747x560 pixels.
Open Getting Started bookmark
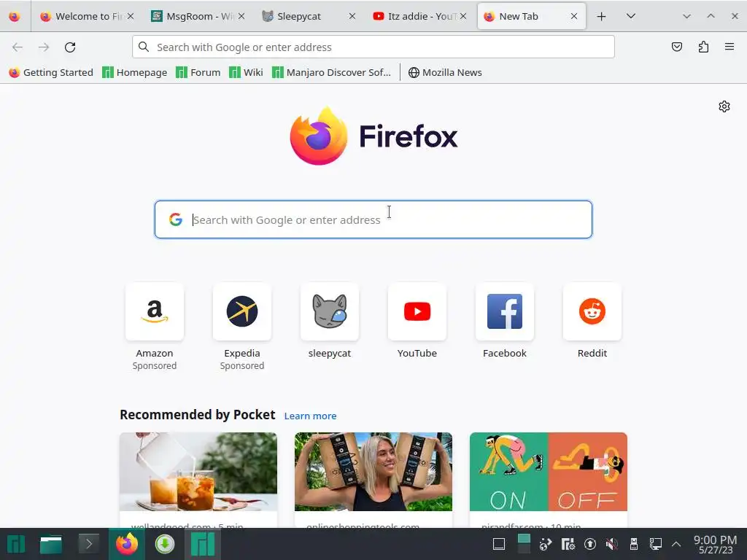click(x=51, y=72)
